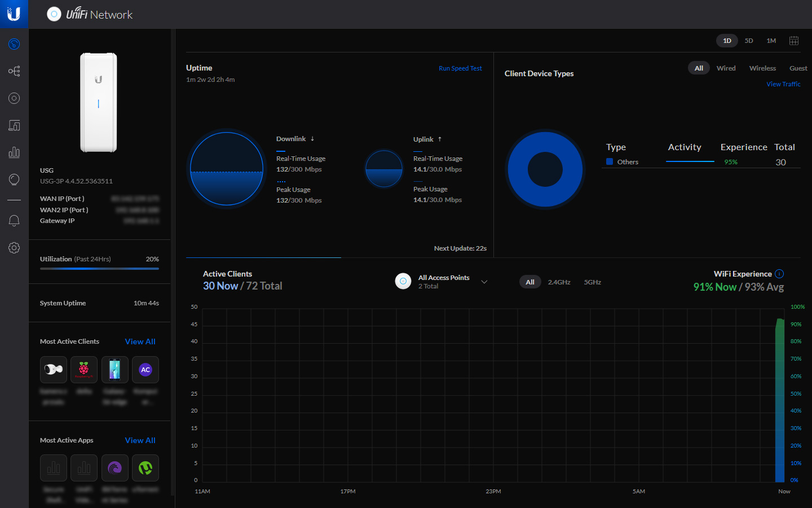Open the green uTorrent app icon

coord(145,468)
